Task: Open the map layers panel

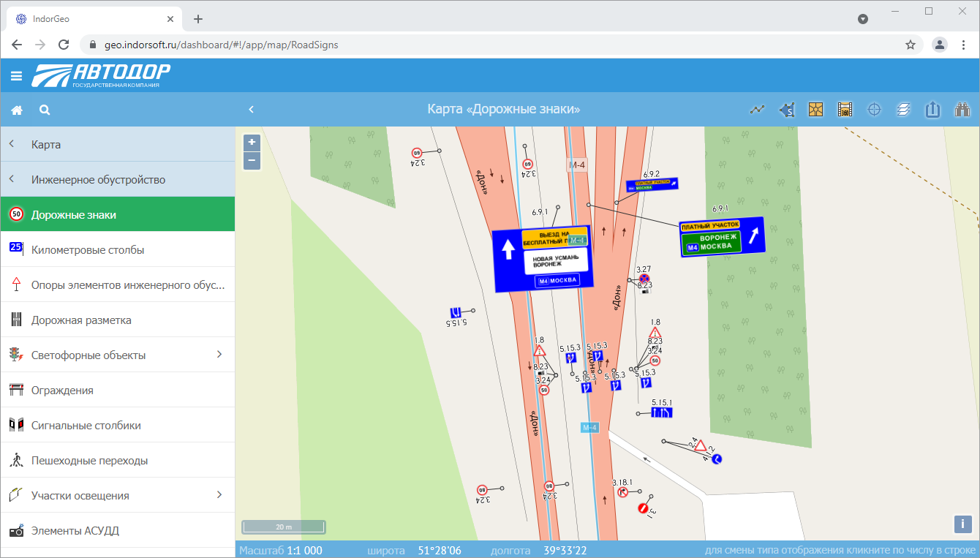Action: click(904, 110)
